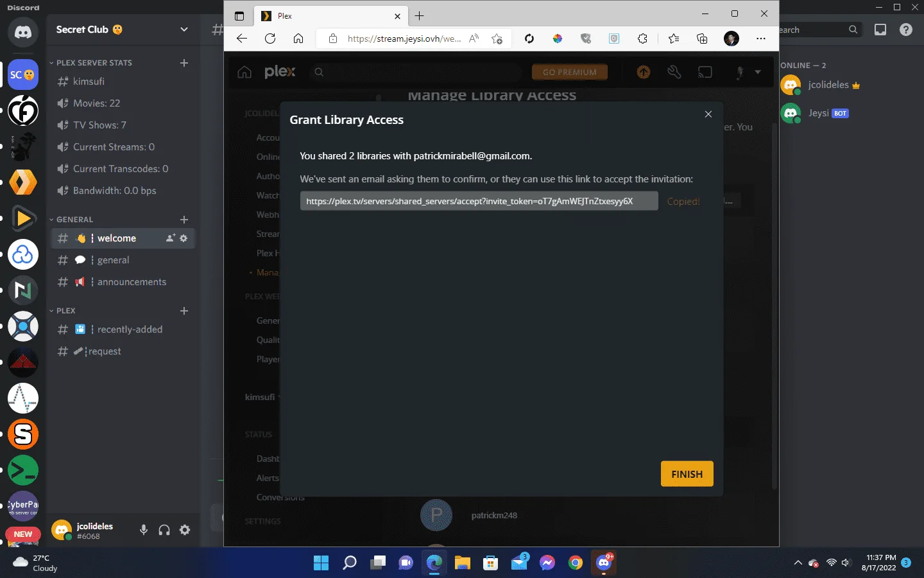Viewport: 924px width, 578px height.
Task: Join the TV Shows: 7 voice channel
Action: 123,125
